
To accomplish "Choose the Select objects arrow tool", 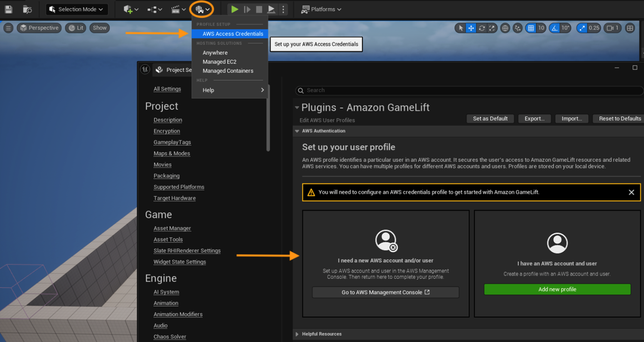I will (x=461, y=28).
